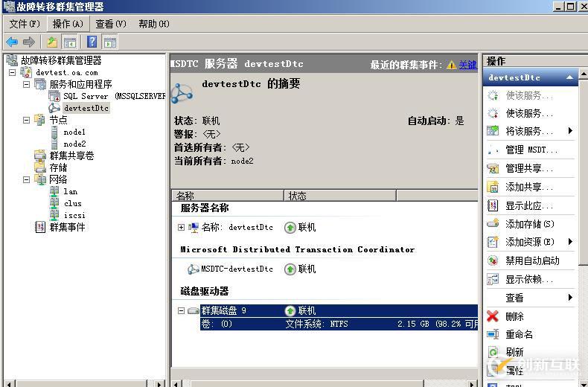Click the left pane scroll-right arrow
588x387 pixels.
tap(159, 383)
